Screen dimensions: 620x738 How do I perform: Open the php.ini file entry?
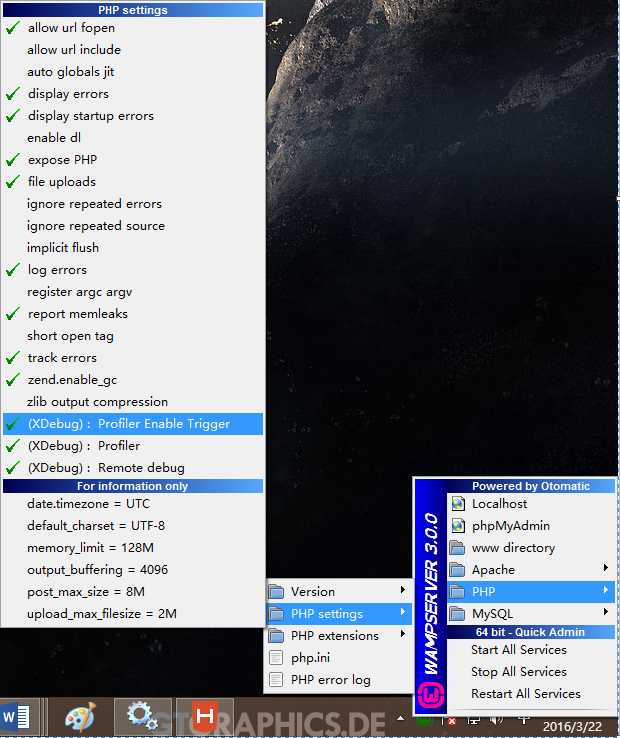point(338,658)
